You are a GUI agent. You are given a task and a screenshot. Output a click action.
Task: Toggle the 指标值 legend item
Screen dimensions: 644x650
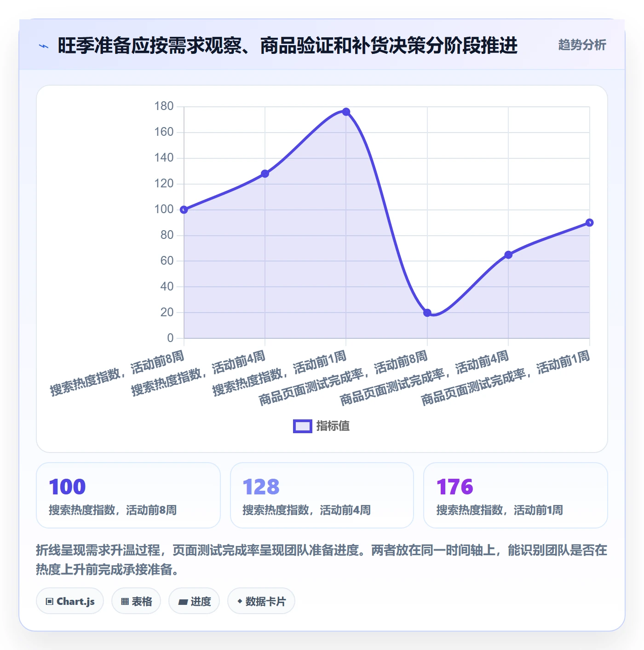pos(322,426)
